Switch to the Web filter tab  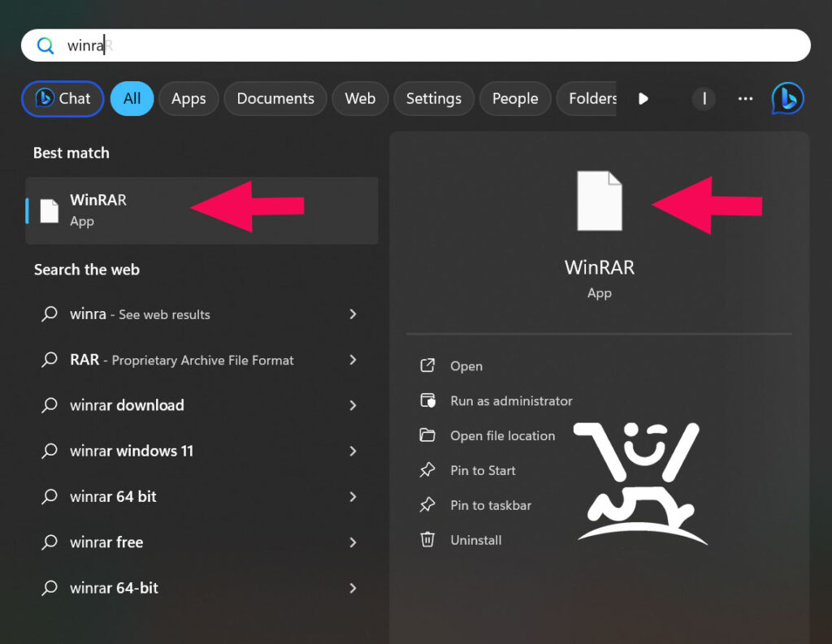[x=360, y=98]
